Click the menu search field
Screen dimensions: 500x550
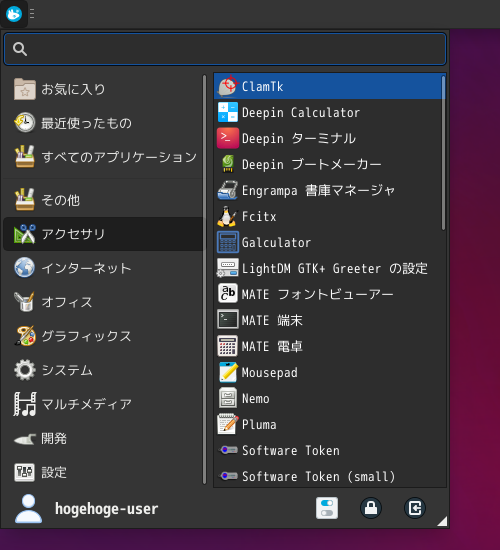click(x=225, y=49)
